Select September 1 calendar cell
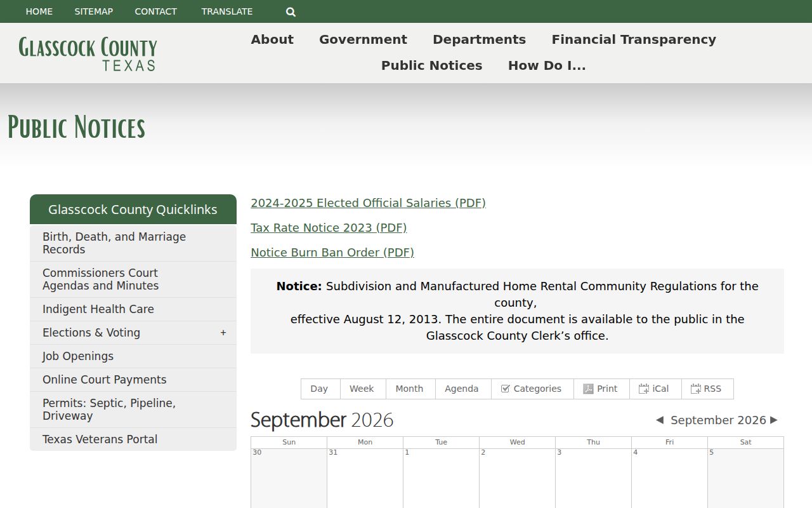The height and width of the screenshot is (508, 812). coord(441,478)
